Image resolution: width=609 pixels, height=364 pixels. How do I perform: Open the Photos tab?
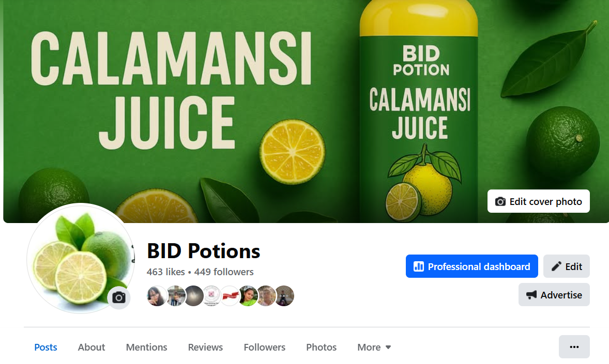tap(321, 347)
